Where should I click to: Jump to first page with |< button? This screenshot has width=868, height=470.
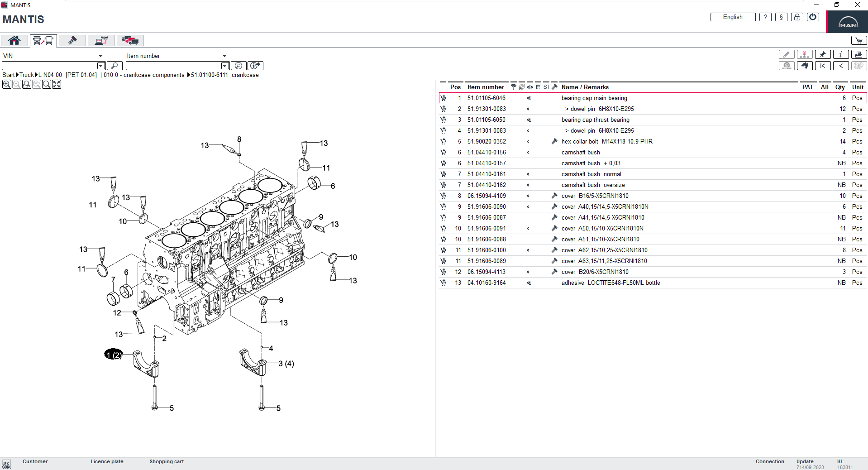pyautogui.click(x=823, y=66)
